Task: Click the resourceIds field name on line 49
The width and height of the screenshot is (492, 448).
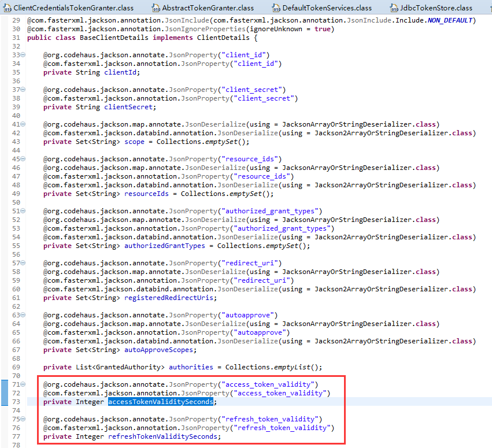Action: pyautogui.click(x=146, y=194)
